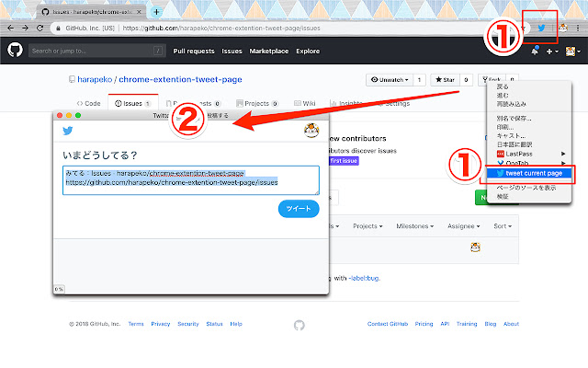Expand the GitHub plus create-new dropdown
This screenshot has width=588, height=368.
point(552,52)
